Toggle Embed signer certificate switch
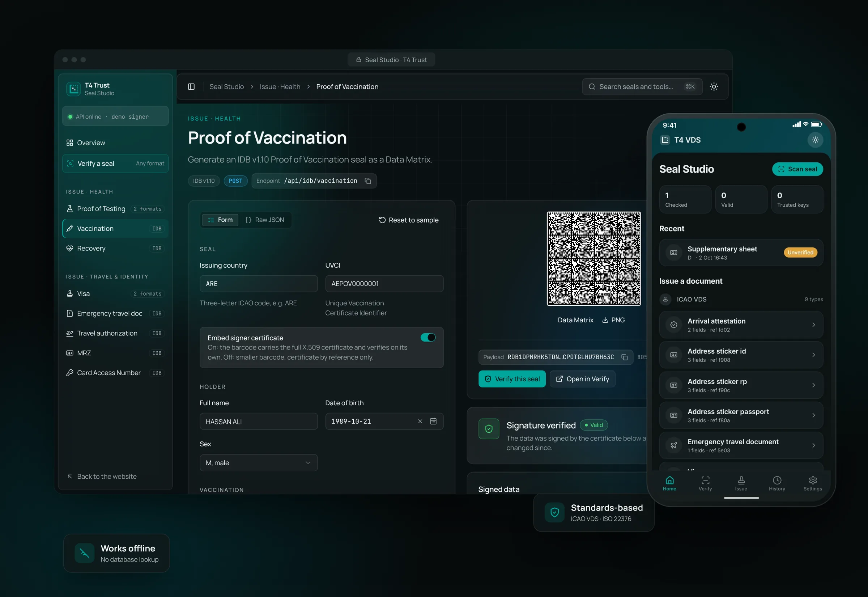This screenshot has height=597, width=868. click(x=427, y=338)
